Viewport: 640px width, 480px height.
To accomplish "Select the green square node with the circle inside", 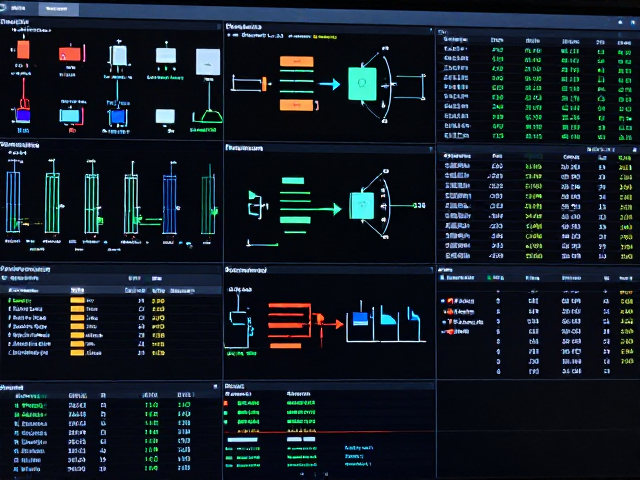I will point(362,84).
